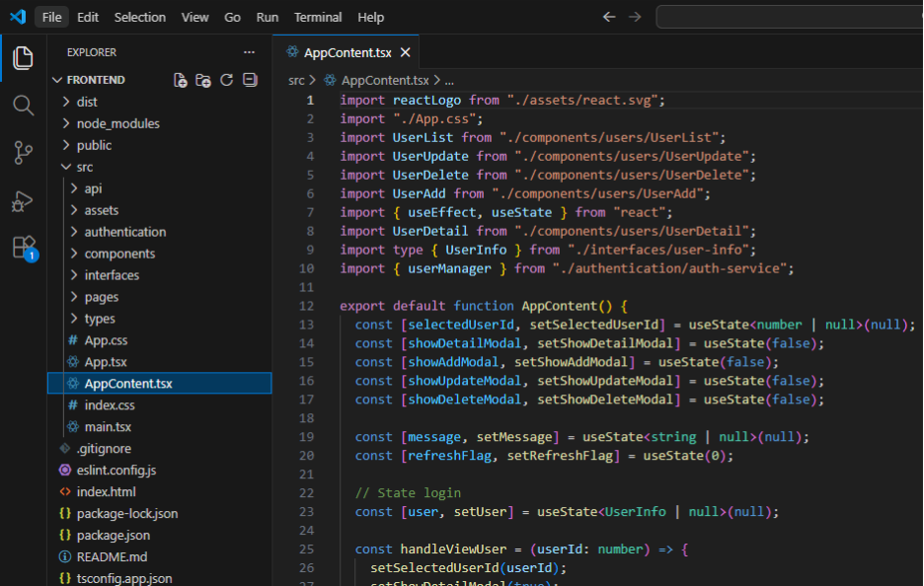Screen dimensions: 924x586
Task: Open the Search view icon
Action: point(23,105)
